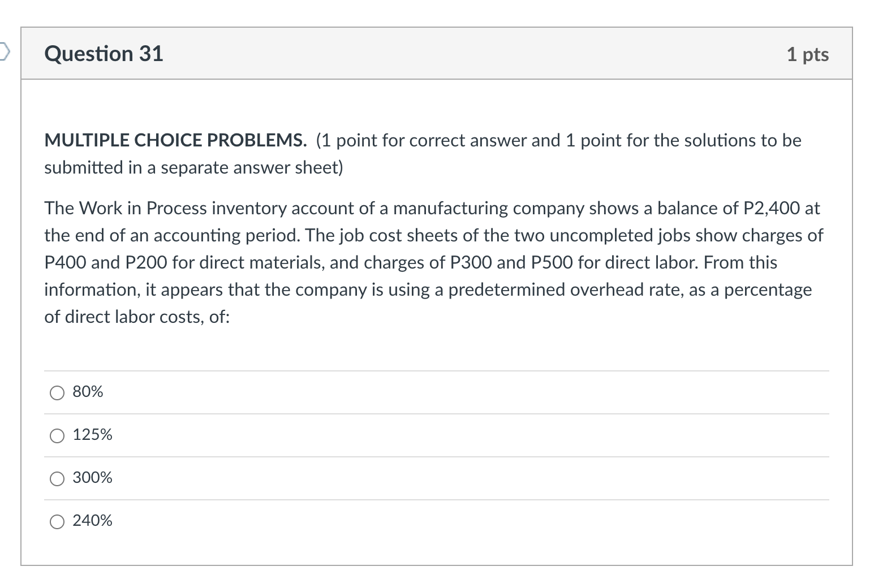Click the answer row containing 240%
Viewport: 887px width, 588px height.
pos(396,521)
